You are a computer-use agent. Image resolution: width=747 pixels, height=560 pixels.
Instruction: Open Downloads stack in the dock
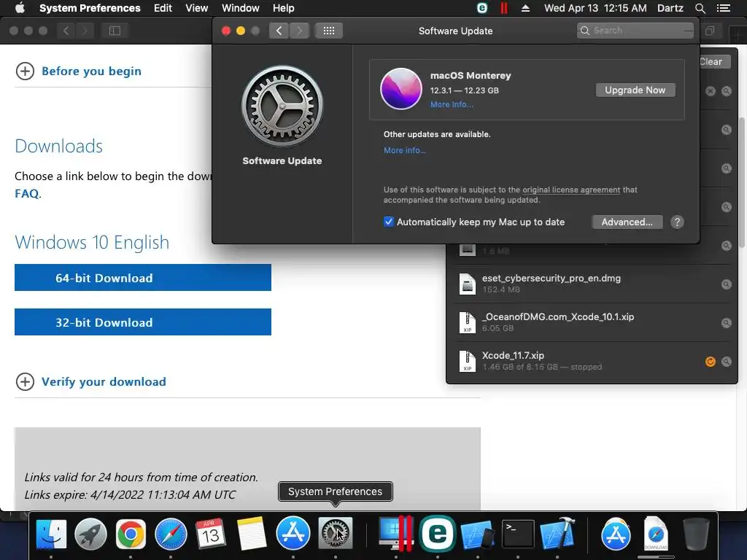coord(656,534)
